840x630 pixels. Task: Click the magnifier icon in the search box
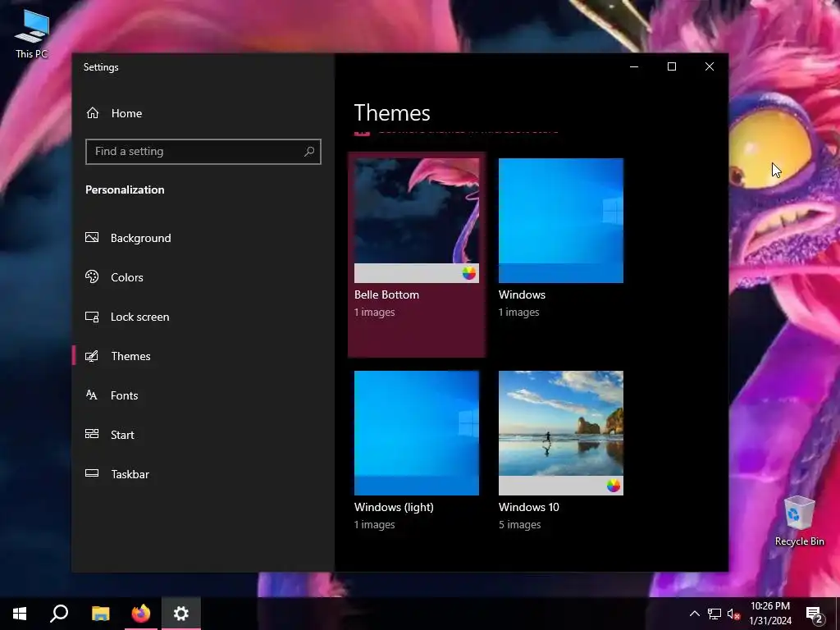click(309, 152)
